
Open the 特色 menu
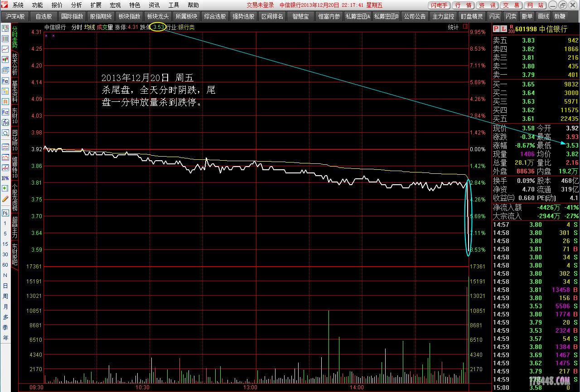135,5
